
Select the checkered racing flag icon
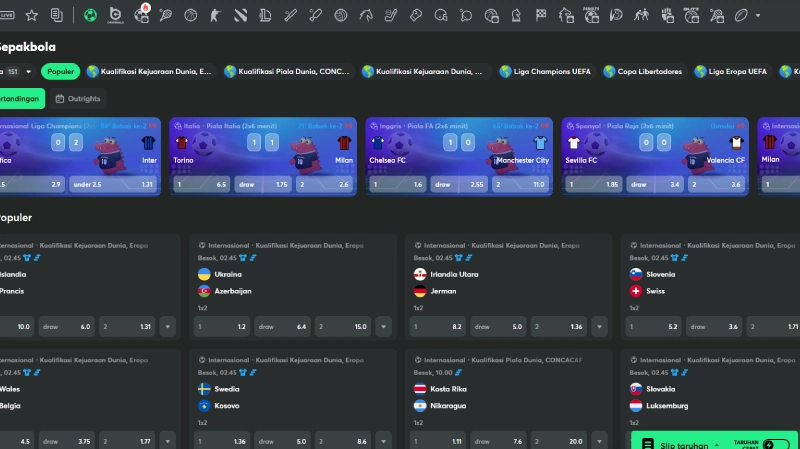[541, 15]
